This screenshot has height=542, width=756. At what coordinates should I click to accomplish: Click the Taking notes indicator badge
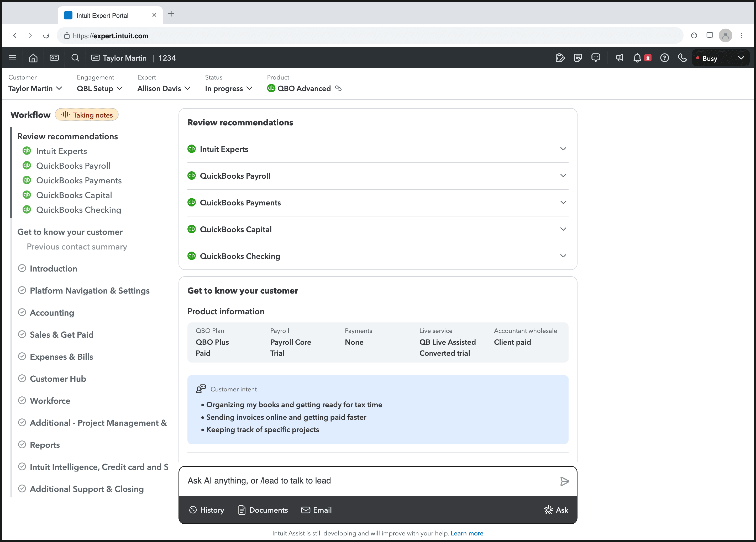tap(87, 115)
